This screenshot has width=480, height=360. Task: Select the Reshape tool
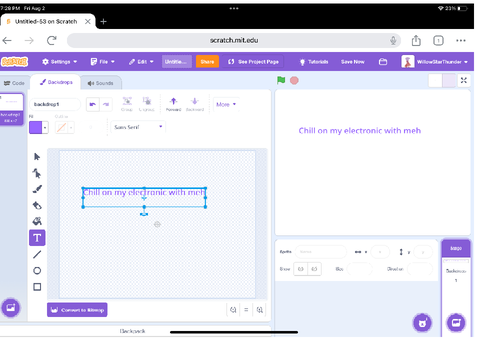pyautogui.click(x=37, y=173)
